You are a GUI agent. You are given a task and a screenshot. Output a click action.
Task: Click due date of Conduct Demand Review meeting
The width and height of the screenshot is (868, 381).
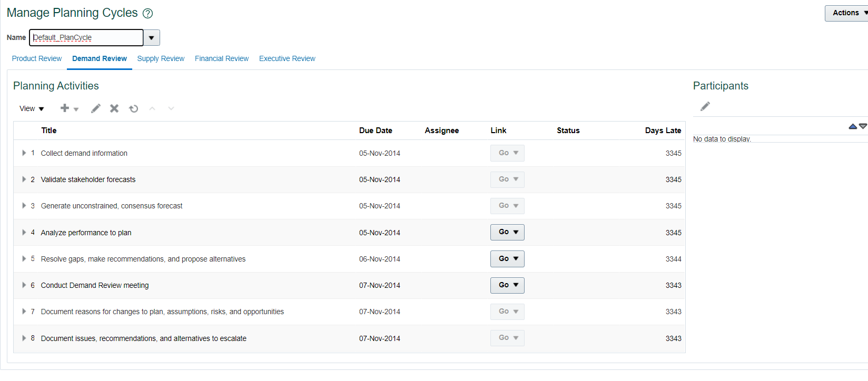(380, 285)
